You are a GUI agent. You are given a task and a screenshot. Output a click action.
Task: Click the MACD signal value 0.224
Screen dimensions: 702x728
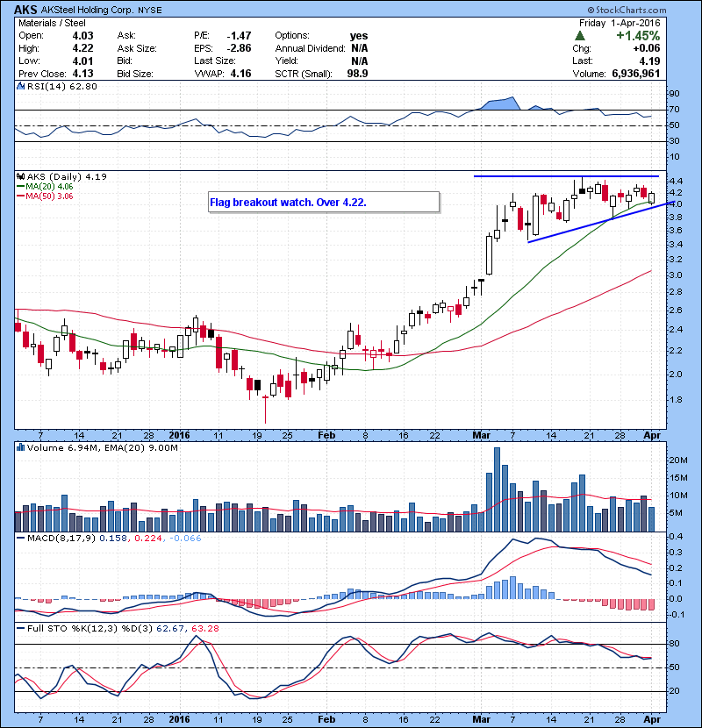pyautogui.click(x=148, y=539)
